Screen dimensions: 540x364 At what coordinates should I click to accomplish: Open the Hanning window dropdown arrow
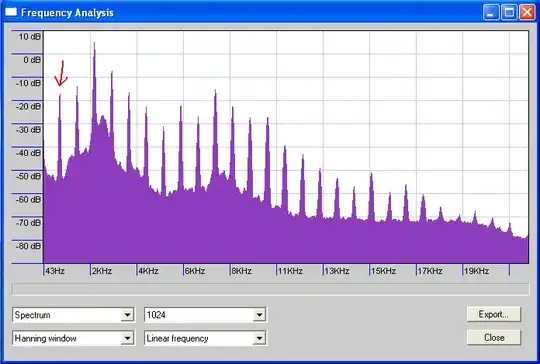(127, 338)
